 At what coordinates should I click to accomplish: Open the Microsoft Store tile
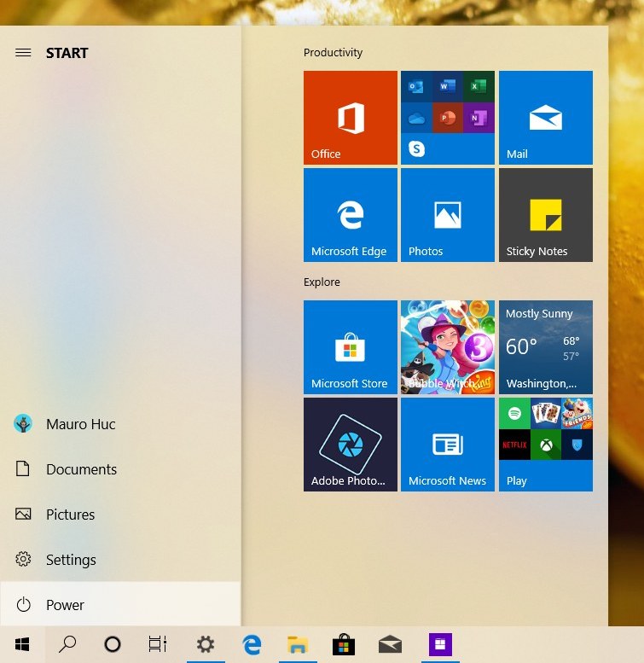click(351, 347)
